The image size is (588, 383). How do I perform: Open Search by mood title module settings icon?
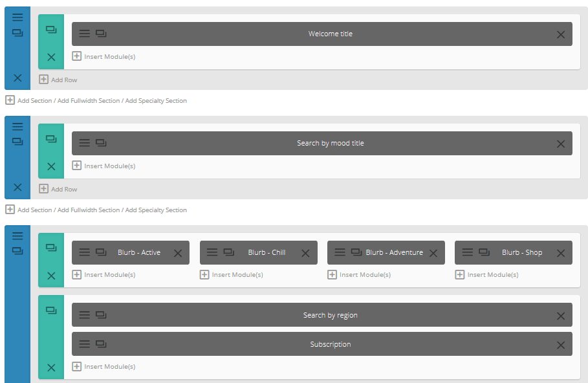click(x=84, y=144)
